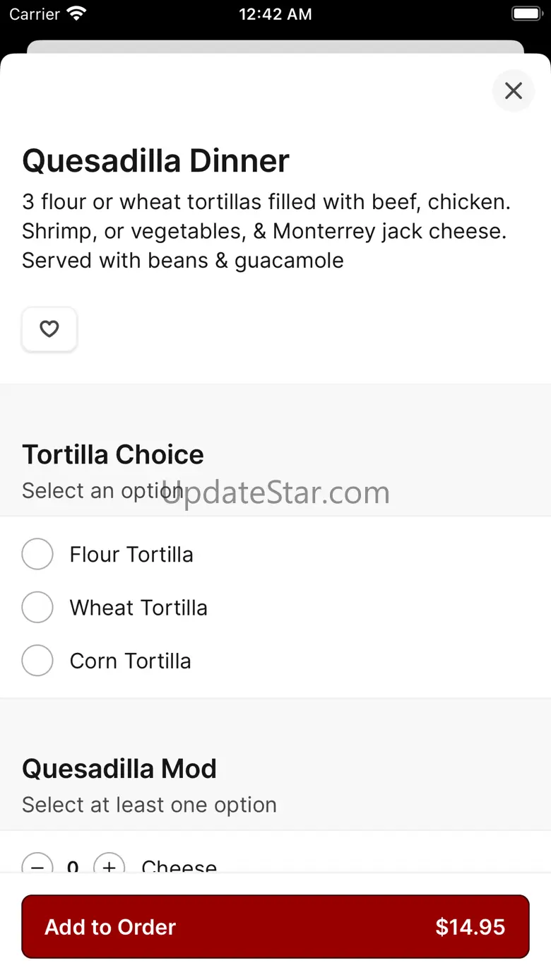This screenshot has width=551, height=980.
Task: Tap the Carrier text in status bar
Action: (x=35, y=14)
